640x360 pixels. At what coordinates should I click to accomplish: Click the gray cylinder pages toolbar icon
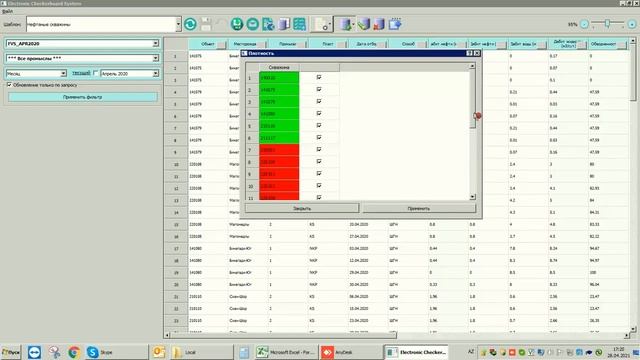point(284,24)
